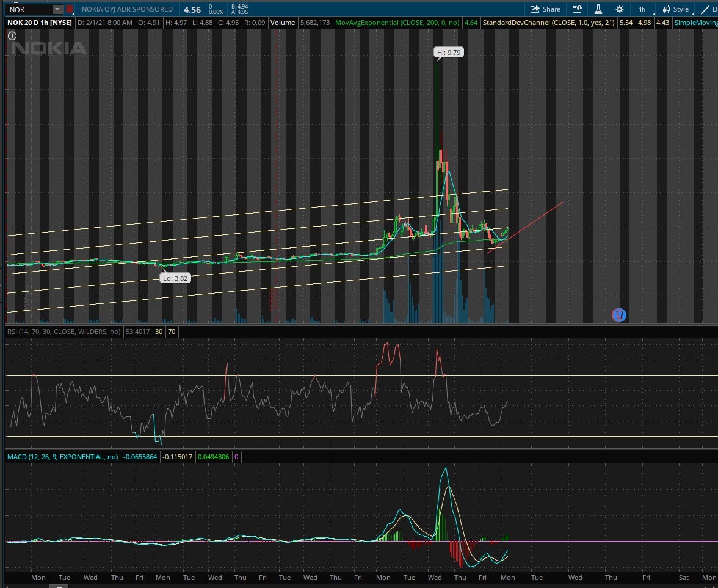
Task: Click the MACD (12, 26, 9, EXPONENTIAL, no) label
Action: click(x=62, y=457)
